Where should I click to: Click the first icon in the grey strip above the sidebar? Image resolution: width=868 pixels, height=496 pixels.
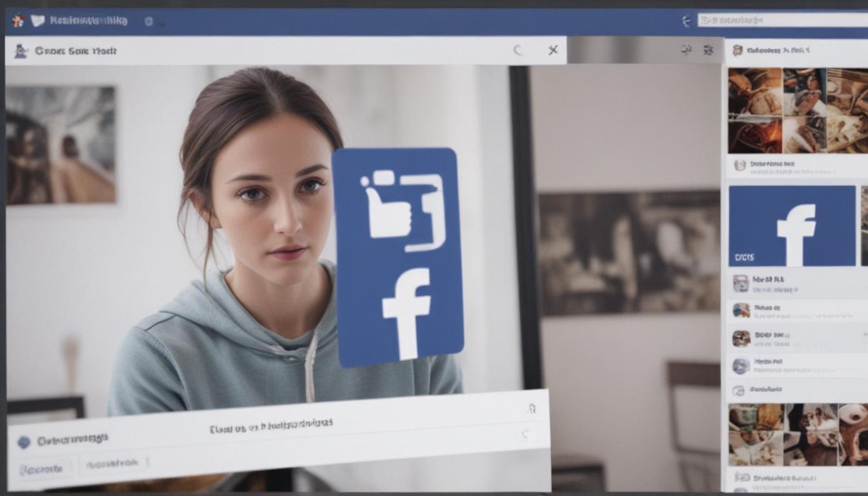coord(686,50)
